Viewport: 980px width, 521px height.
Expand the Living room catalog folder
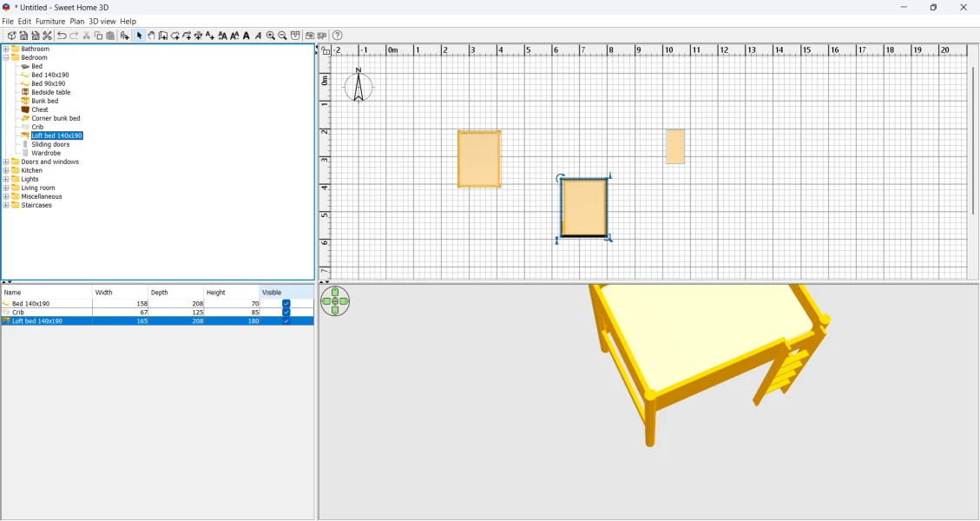pos(6,188)
